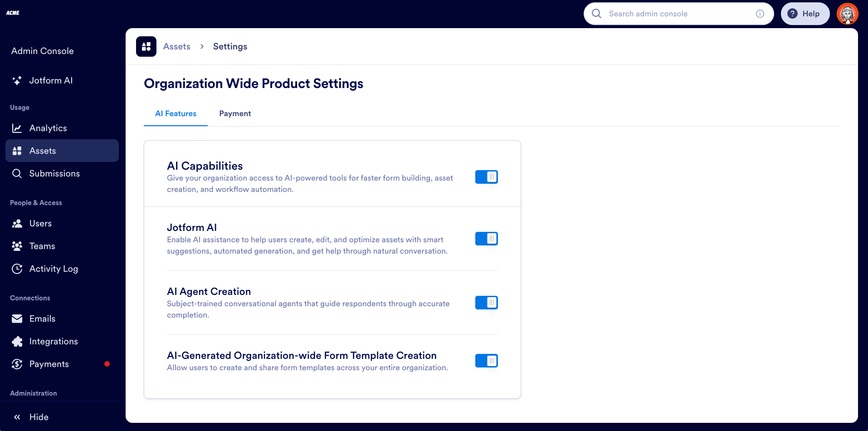Click the AI Agent Creation title
Screen dimensions: 868x431
click(209, 291)
